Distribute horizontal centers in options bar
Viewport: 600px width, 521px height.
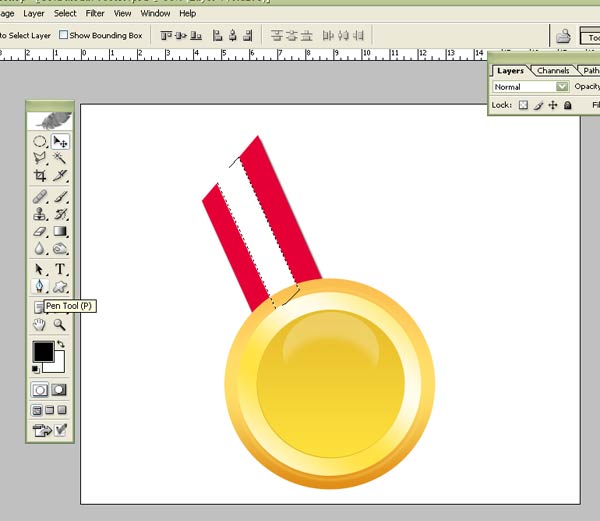tap(343, 36)
